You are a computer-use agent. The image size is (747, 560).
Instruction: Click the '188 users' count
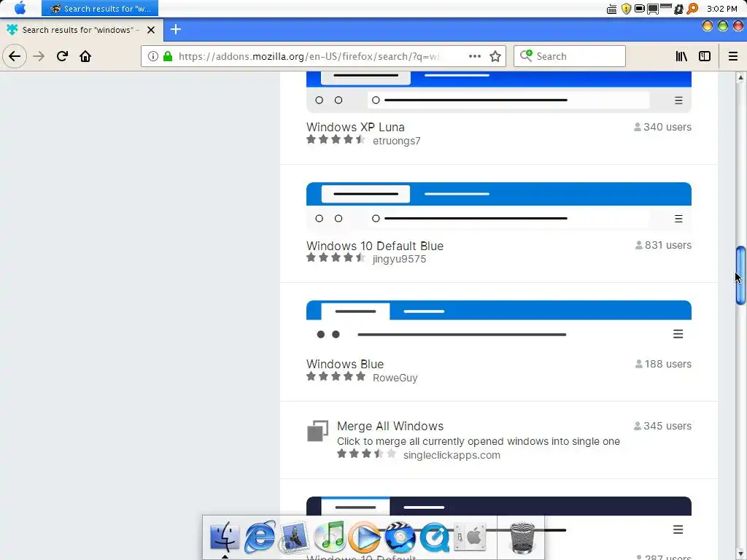(663, 364)
